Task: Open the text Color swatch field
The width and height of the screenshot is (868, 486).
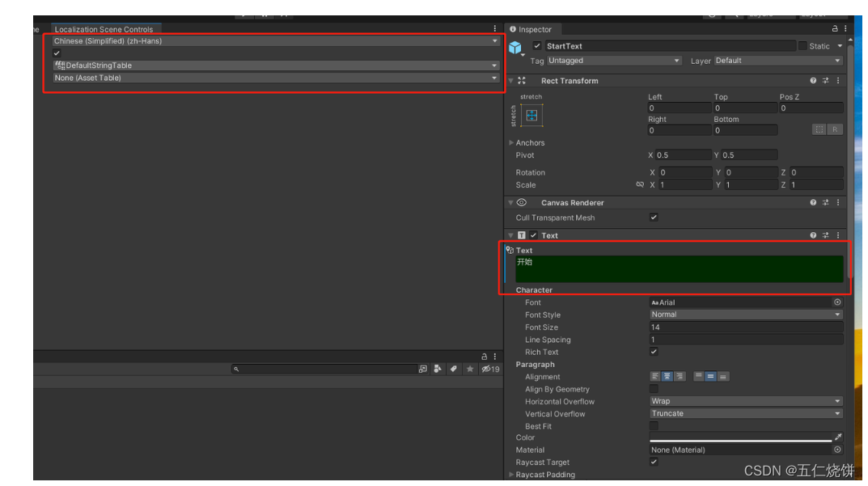Action: pos(741,437)
